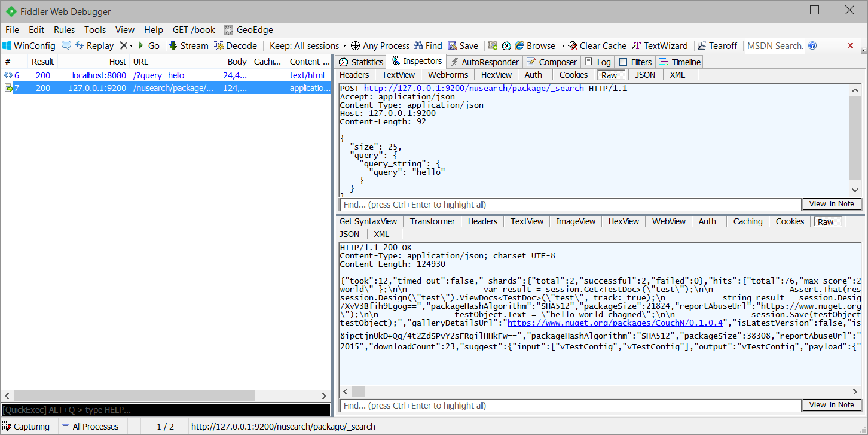Click the timer stopwatch icon
Screen dimensions: 868x435
click(x=506, y=45)
